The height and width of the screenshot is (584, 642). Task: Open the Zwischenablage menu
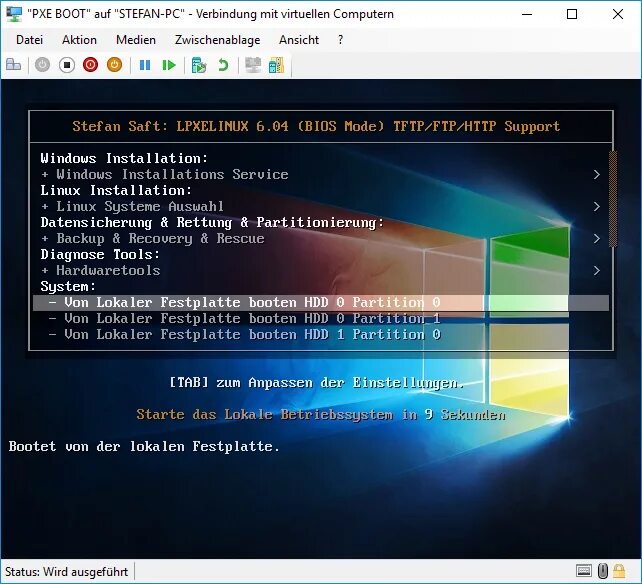(217, 40)
